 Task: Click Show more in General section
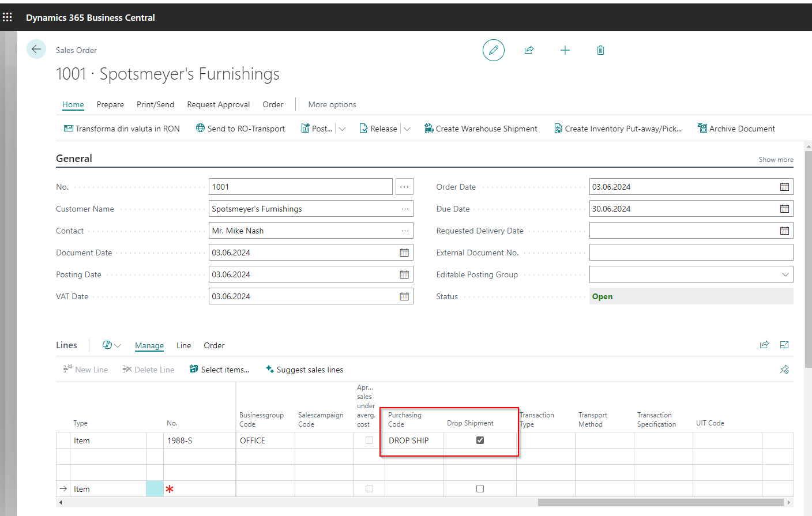click(776, 160)
